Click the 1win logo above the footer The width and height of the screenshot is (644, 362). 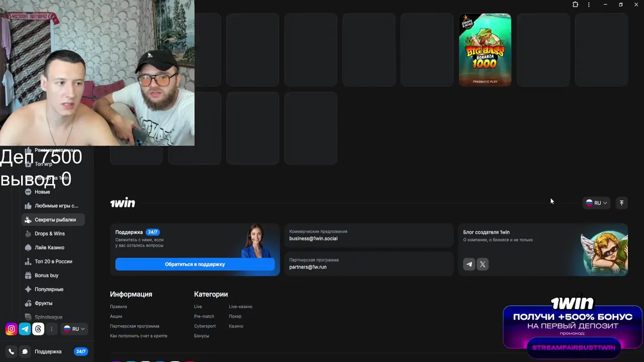[x=123, y=203]
